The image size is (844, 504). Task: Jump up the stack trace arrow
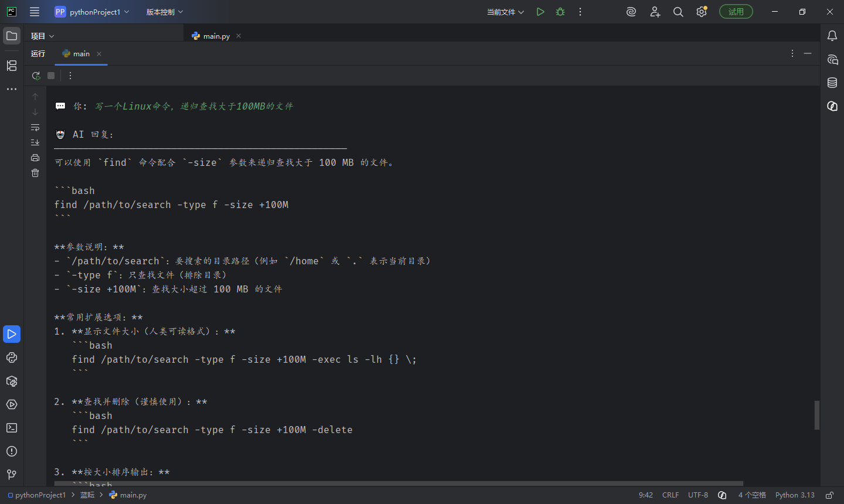click(35, 97)
